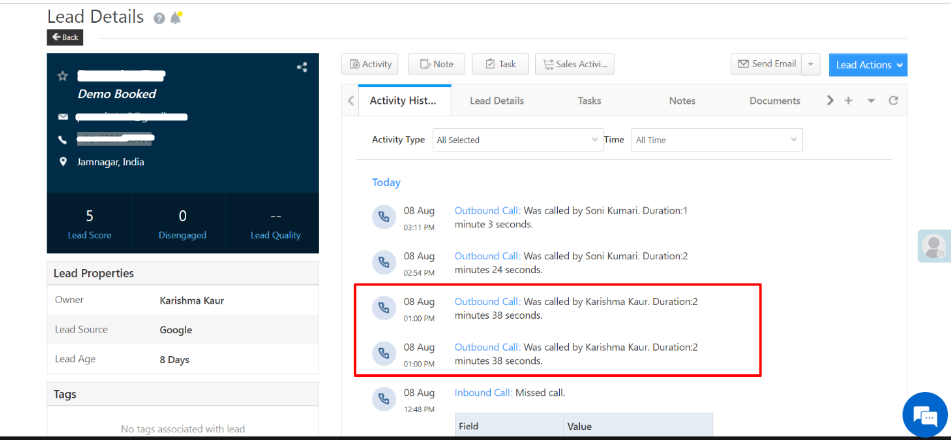Click Lead Source value Google
Image resolution: width=951 pixels, height=440 pixels.
coord(176,330)
